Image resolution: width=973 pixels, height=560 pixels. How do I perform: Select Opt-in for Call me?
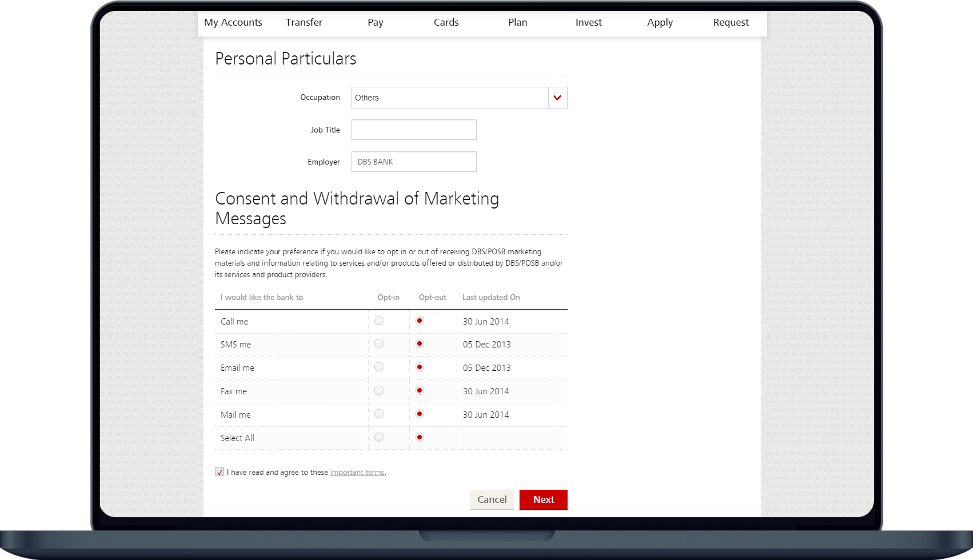(x=379, y=321)
